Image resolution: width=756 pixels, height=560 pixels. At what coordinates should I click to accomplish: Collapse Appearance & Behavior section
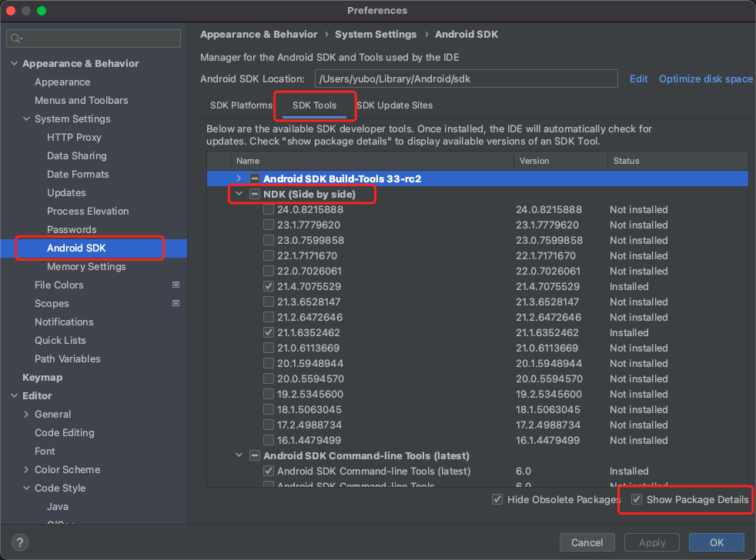[x=15, y=63]
